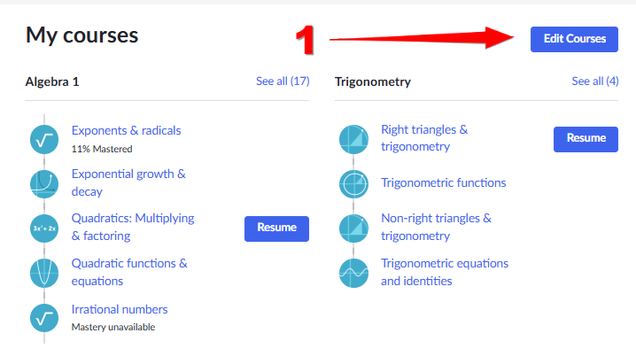Resume Right triangles & trigonometry unit
The height and width of the screenshot is (364, 636).
(x=586, y=139)
